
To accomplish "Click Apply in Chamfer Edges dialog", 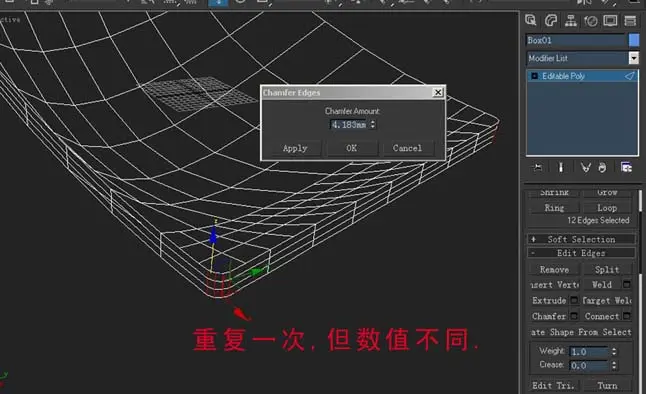I will tap(295, 148).
